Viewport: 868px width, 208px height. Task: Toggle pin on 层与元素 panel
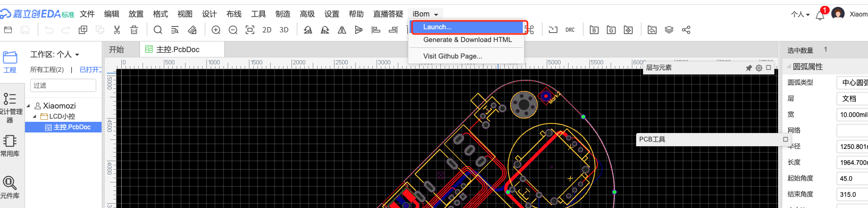tap(749, 68)
